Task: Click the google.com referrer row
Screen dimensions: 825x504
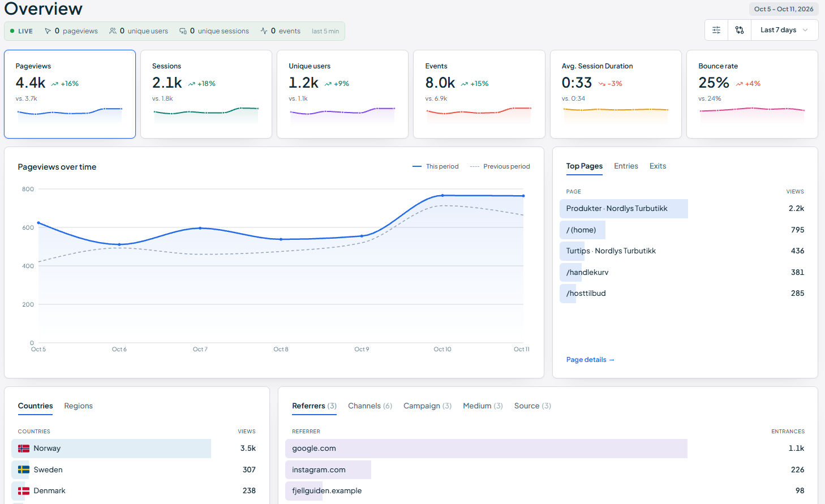Action: pyautogui.click(x=548, y=449)
